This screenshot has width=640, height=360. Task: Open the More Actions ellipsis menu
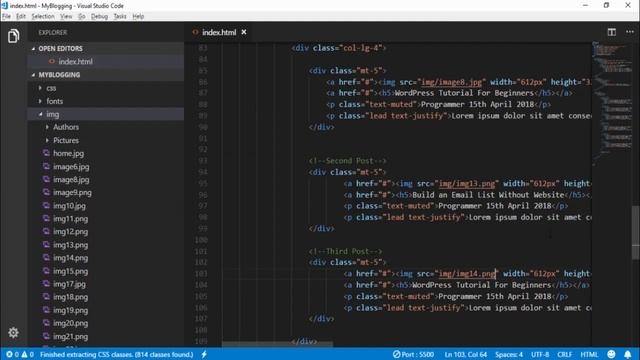pos(630,32)
